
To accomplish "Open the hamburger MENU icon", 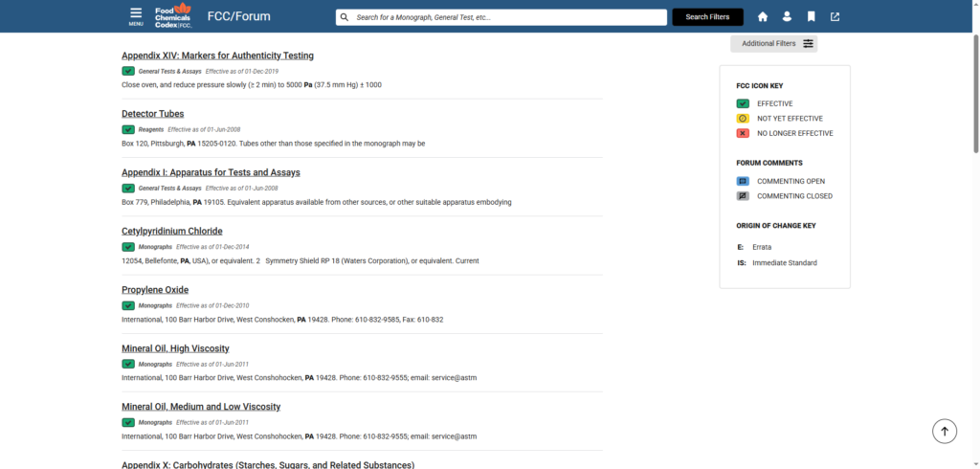I will coord(136,15).
